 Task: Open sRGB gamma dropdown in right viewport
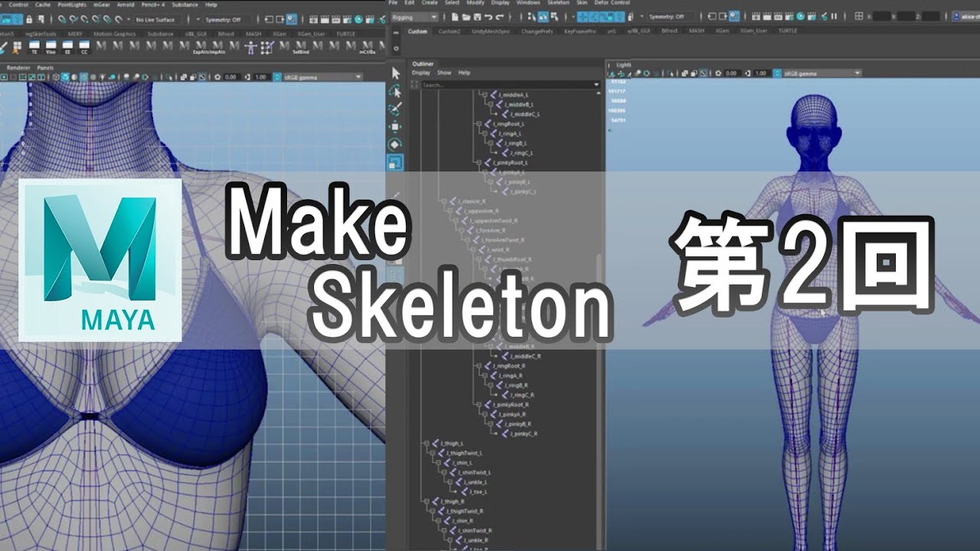[822, 73]
